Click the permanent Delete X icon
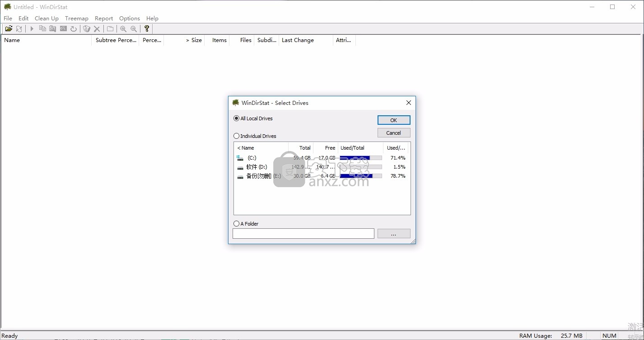This screenshot has width=644, height=340. click(97, 28)
